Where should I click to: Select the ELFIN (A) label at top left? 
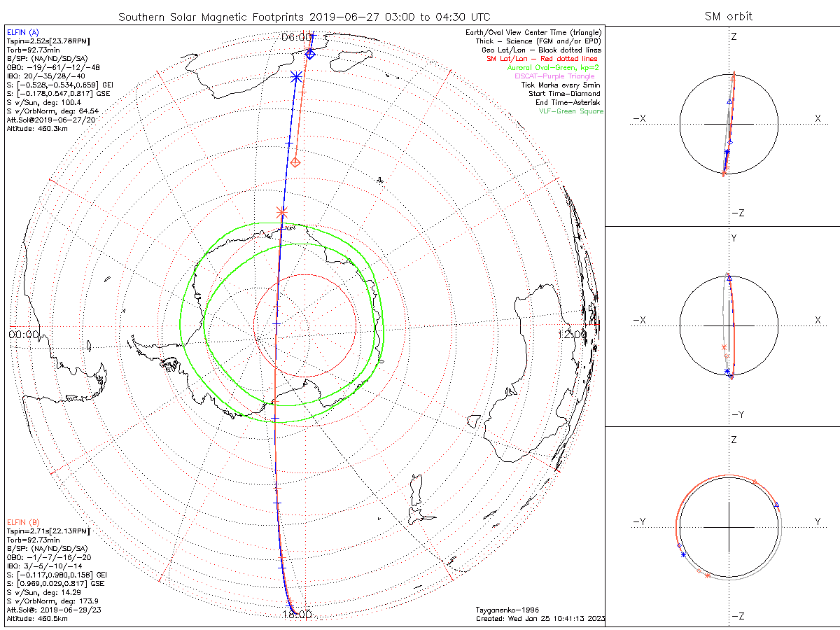pyautogui.click(x=23, y=32)
